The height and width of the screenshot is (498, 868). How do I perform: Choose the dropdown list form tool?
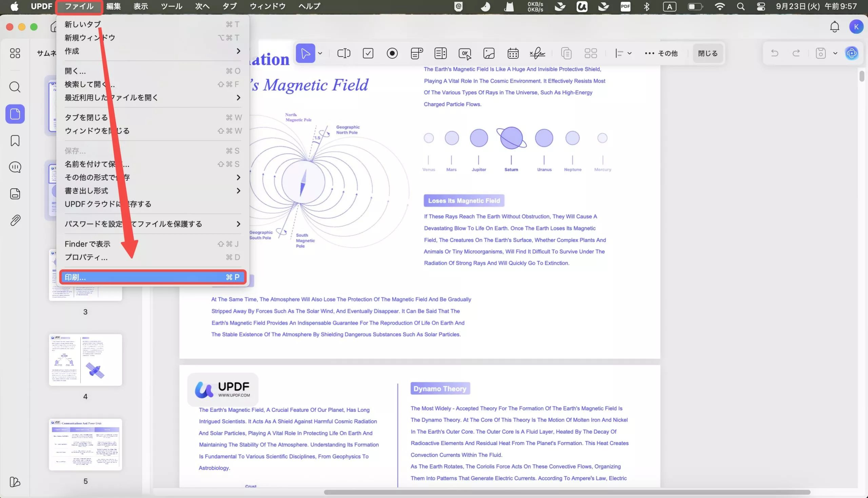point(416,53)
